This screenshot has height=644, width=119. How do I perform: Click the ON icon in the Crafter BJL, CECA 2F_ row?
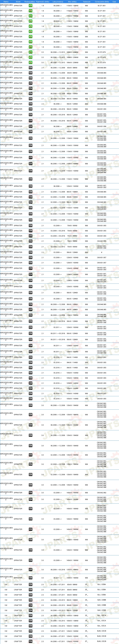click(30, 626)
